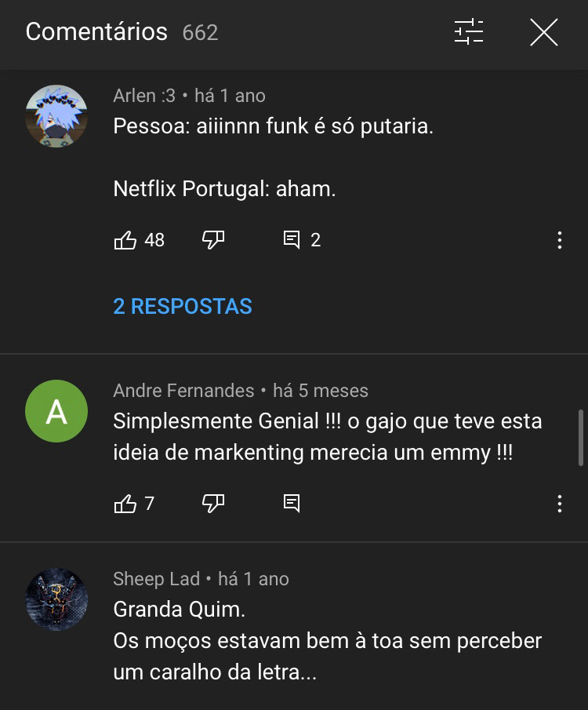
Task: Open more options for Andre Fernandes' comment
Action: 559,504
